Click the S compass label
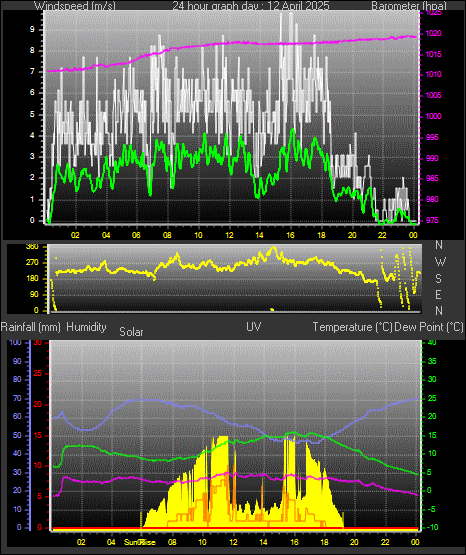The image size is (466, 555). point(438,279)
